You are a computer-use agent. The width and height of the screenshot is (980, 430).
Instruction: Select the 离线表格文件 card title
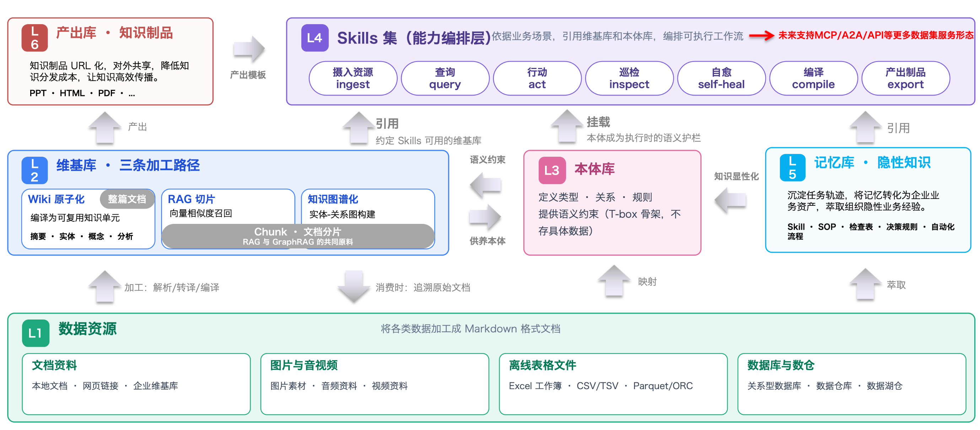pyautogui.click(x=543, y=365)
